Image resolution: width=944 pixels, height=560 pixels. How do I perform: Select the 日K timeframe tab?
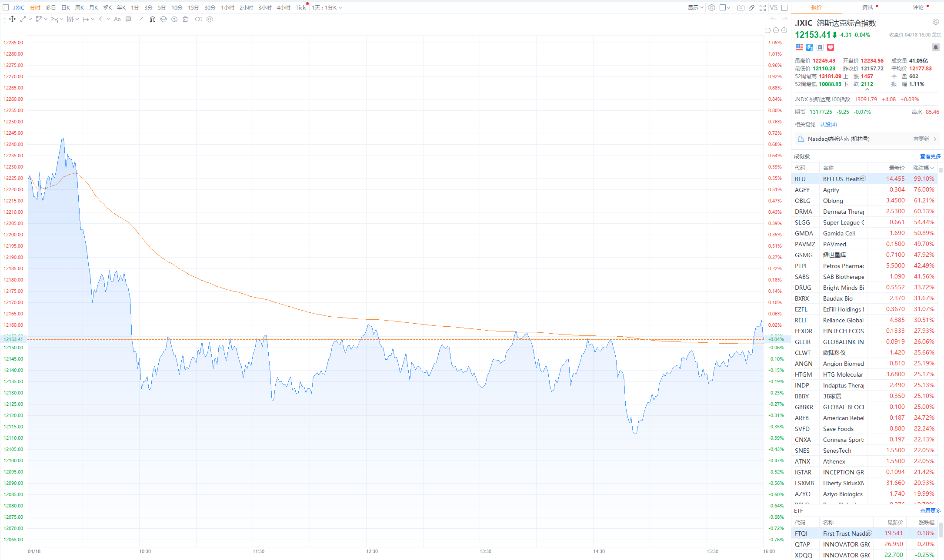(66, 7)
